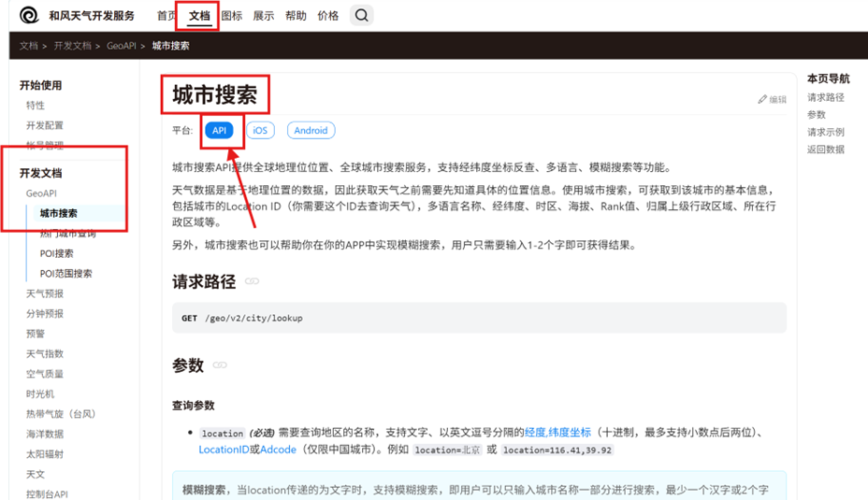868x500 pixels.
Task: Open 文档 in the top navigation
Action: pyautogui.click(x=199, y=16)
